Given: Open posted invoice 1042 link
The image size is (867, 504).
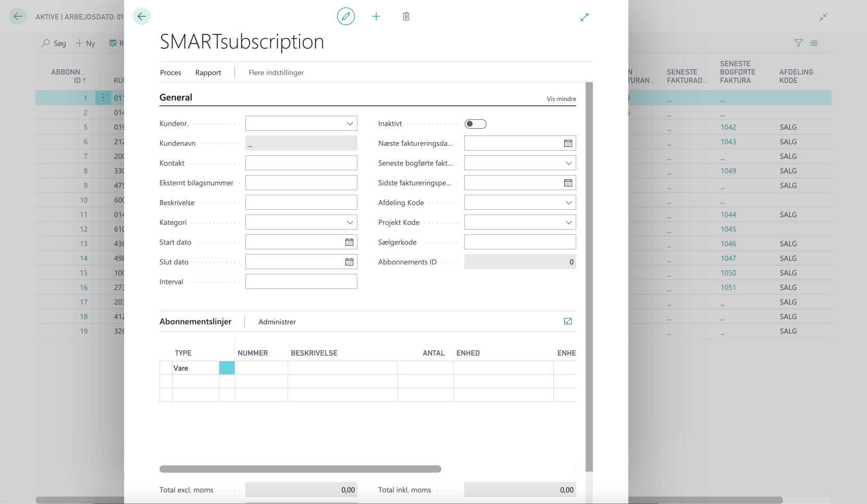Looking at the screenshot, I should click(x=728, y=127).
